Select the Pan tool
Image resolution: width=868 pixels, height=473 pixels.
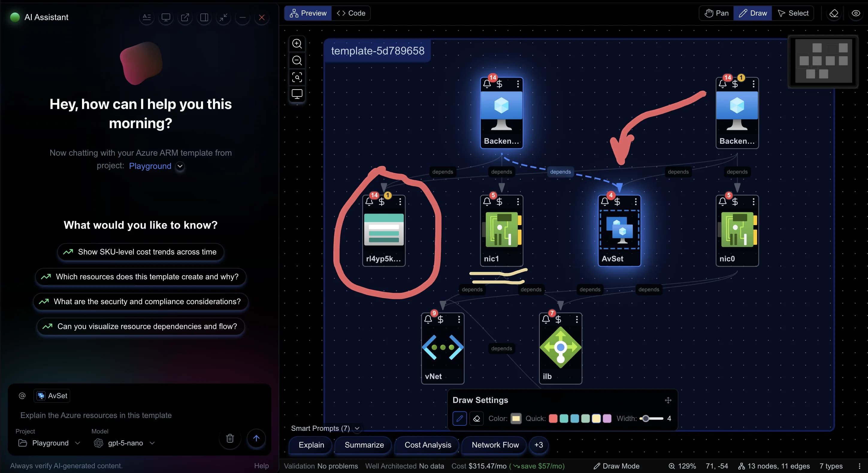click(717, 13)
